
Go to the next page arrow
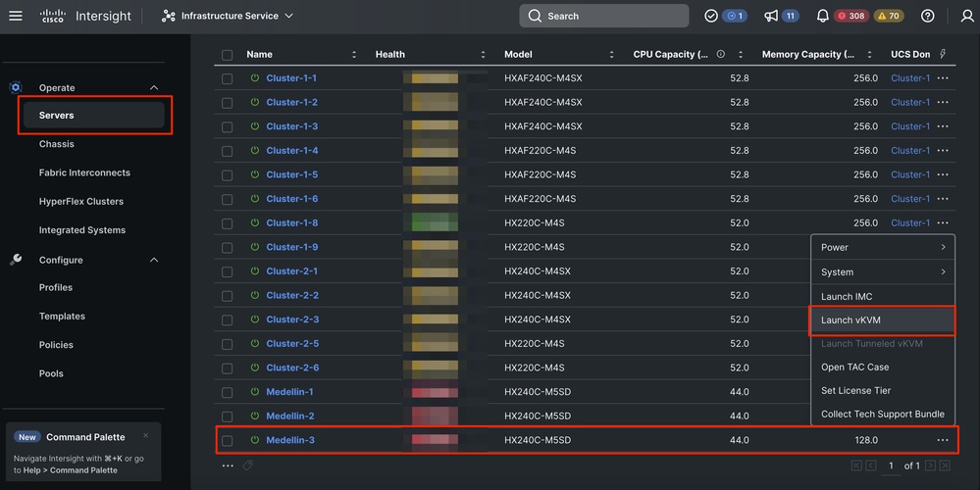point(930,465)
